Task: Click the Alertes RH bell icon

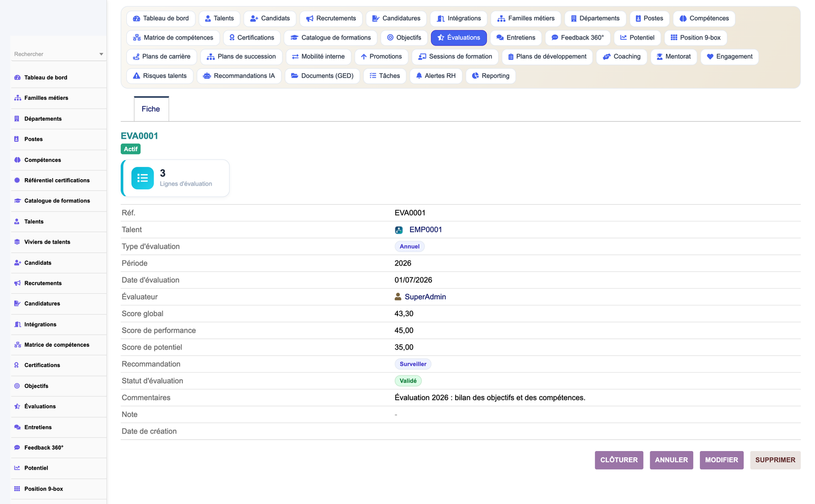Action: [419, 76]
